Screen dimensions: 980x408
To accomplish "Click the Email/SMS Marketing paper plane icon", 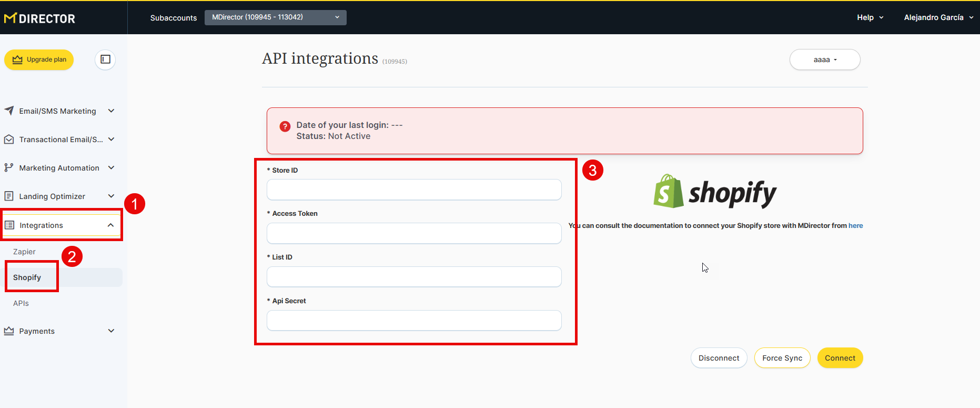I will pos(9,111).
